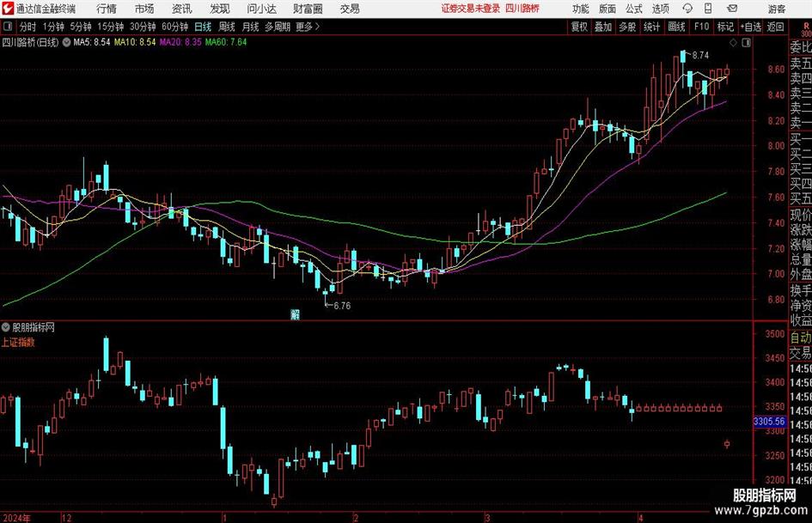Click the 12 month marker on timeline

[x=66, y=518]
